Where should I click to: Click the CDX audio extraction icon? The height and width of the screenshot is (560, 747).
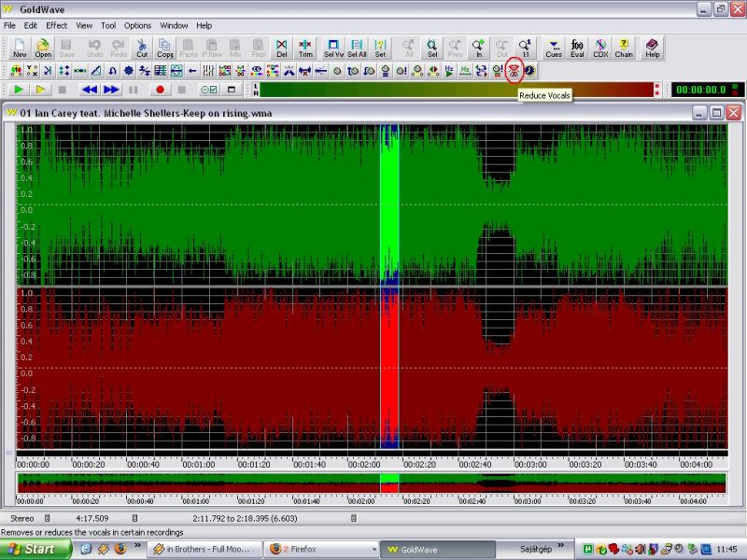point(600,48)
